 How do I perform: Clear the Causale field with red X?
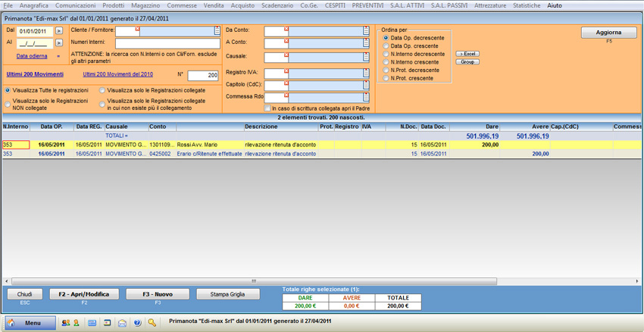[286, 55]
